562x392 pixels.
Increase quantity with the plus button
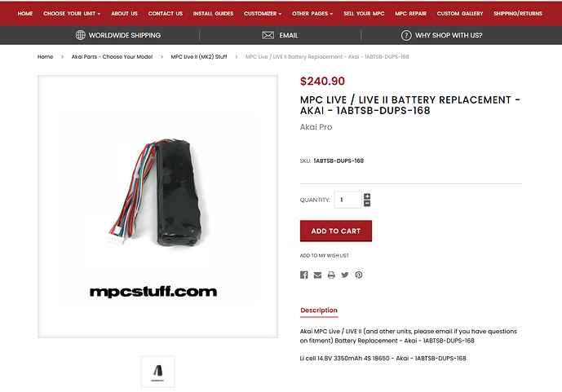(367, 196)
